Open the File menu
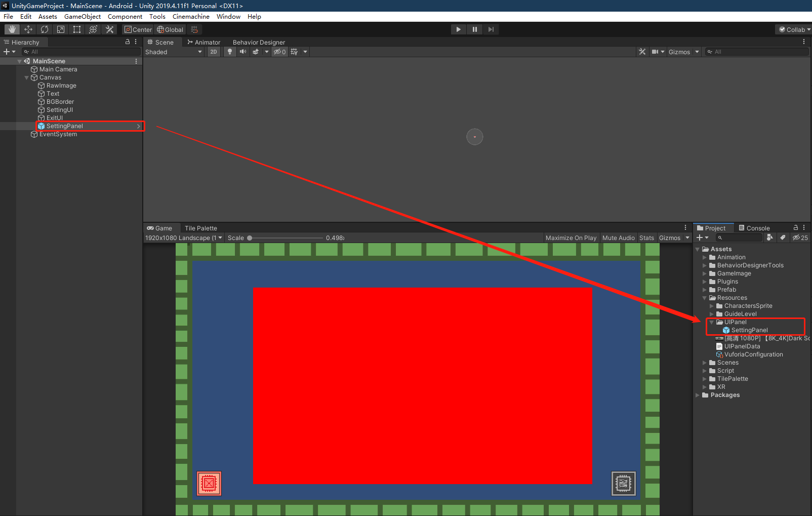Screen dimensions: 812x516 click(x=9, y=16)
